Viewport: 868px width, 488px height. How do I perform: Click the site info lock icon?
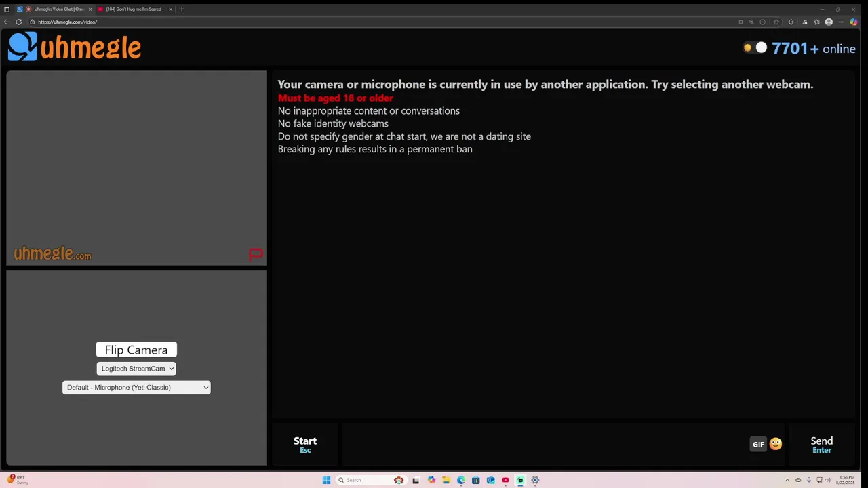tap(32, 22)
